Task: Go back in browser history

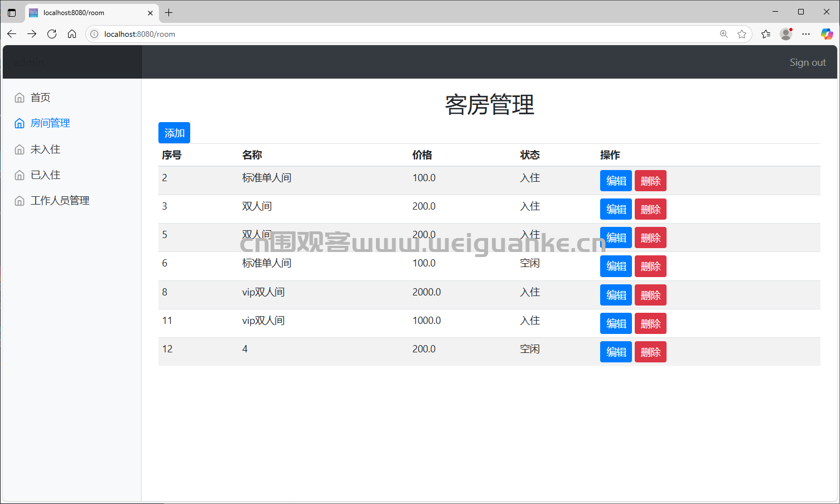Action: click(x=12, y=34)
